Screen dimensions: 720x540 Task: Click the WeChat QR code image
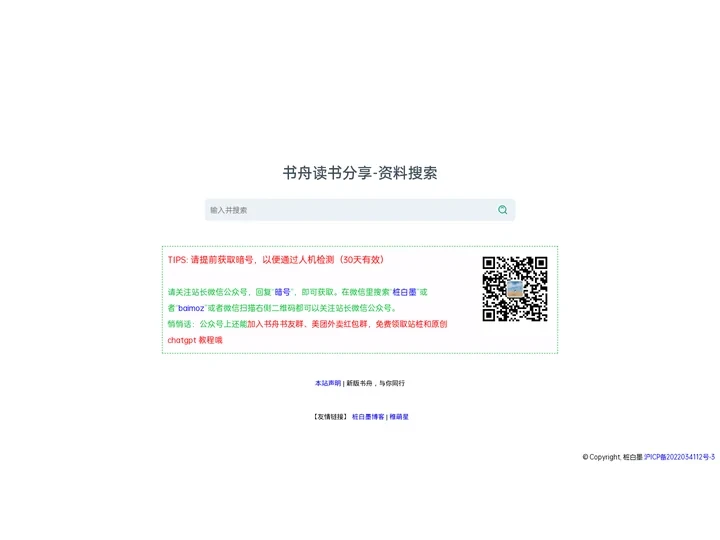point(515,289)
